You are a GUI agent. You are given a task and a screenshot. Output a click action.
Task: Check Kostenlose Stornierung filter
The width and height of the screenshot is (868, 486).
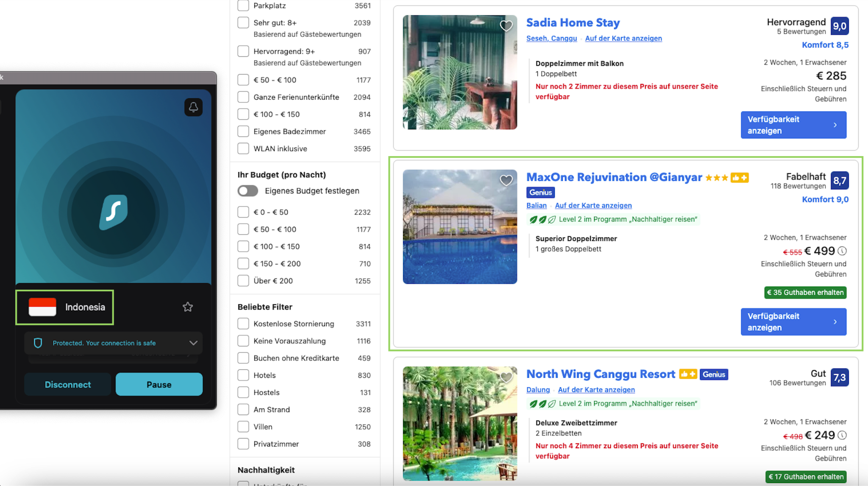click(243, 324)
